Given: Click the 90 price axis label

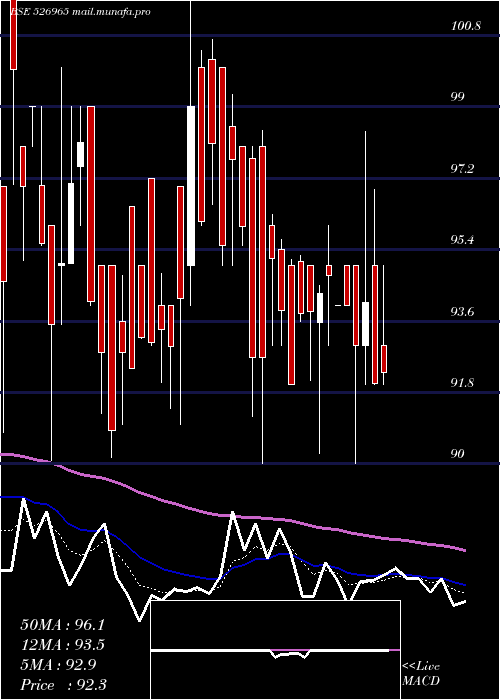Looking at the screenshot, I should 457,454.
